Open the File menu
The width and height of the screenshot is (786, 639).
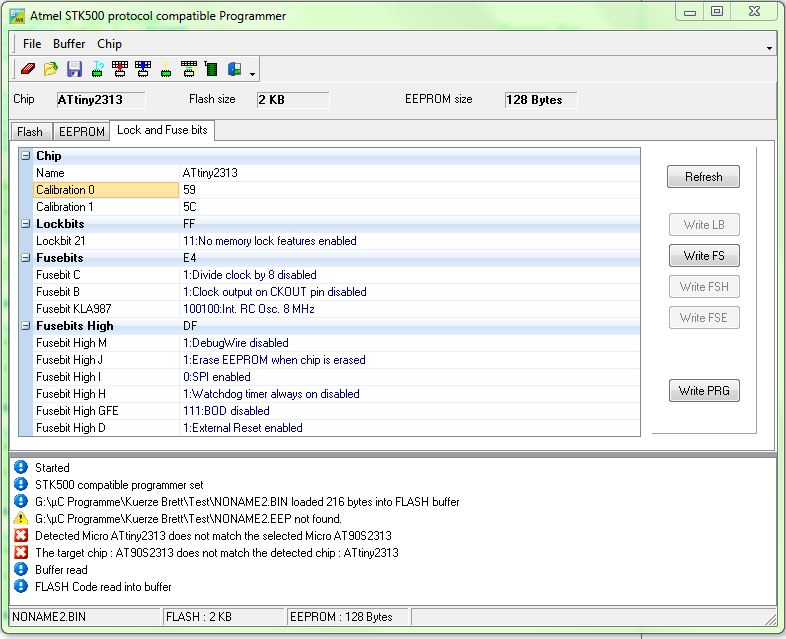(x=32, y=44)
